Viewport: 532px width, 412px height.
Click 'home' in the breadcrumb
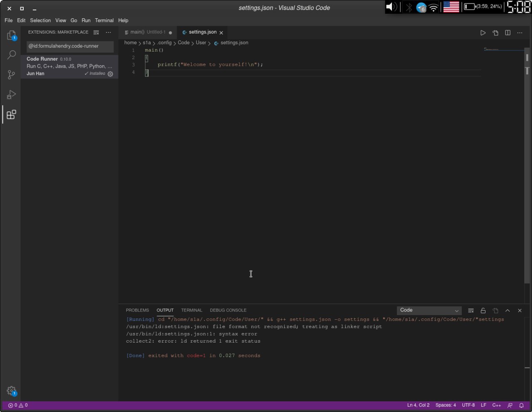[x=131, y=43]
